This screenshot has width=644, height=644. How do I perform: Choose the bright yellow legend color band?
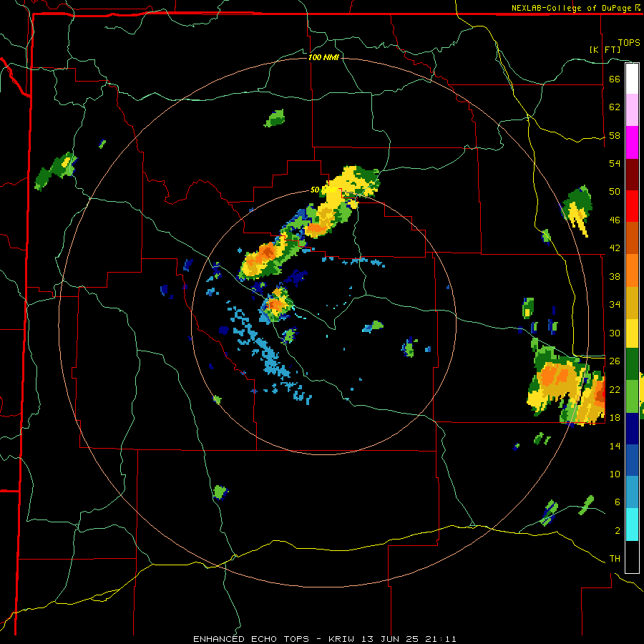pos(632,333)
